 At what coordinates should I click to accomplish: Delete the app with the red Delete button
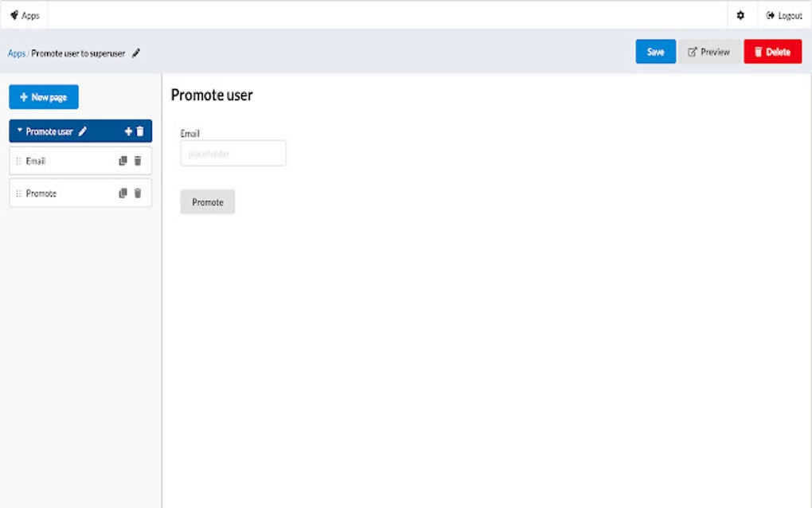tap(772, 51)
